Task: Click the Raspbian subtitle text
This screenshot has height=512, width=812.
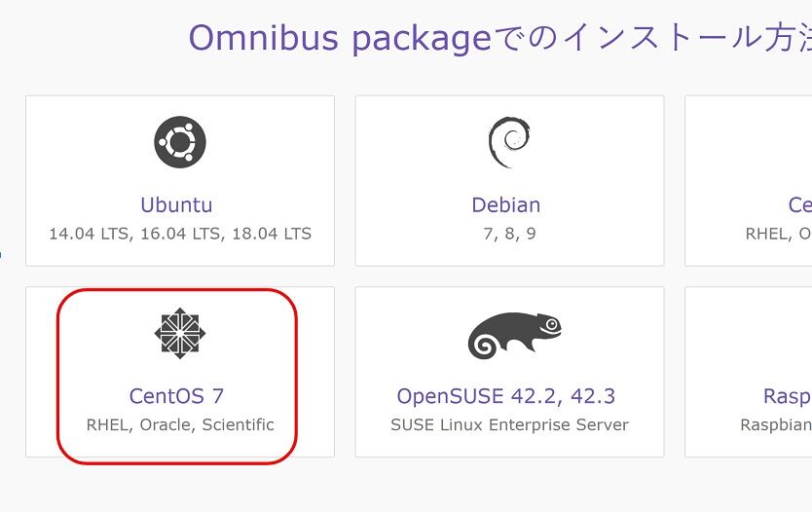Action: 776,425
